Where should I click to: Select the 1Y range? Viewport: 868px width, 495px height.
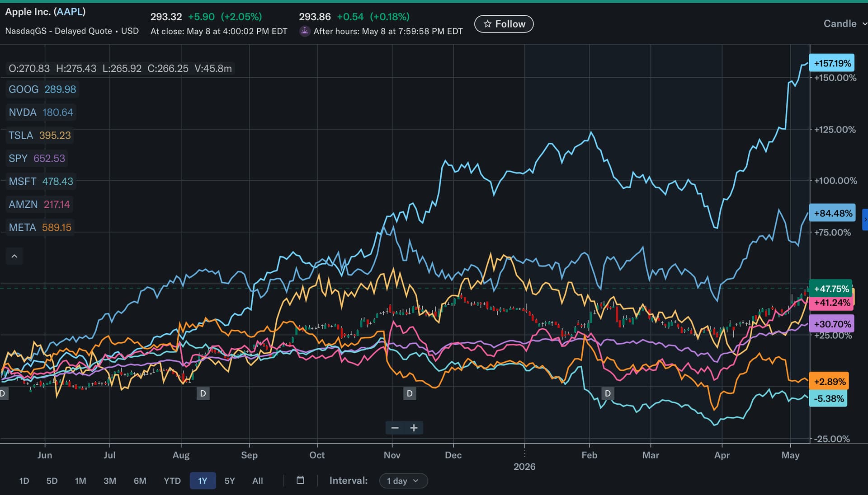pos(203,481)
